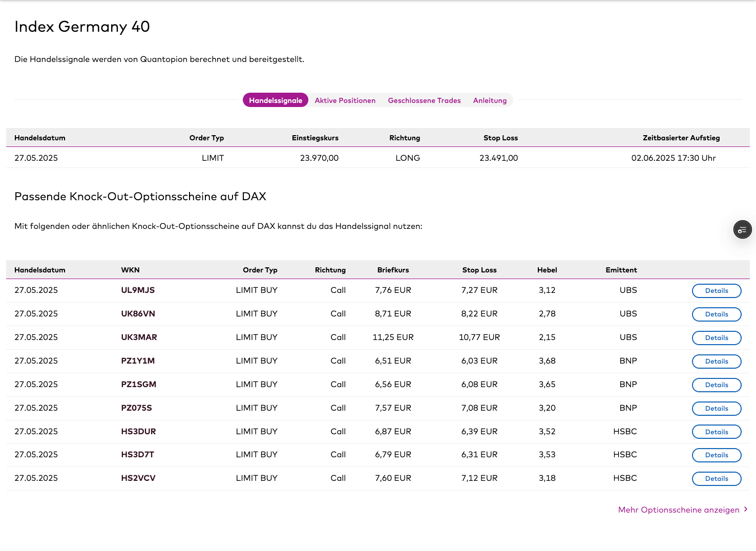Click the Zeitbasierter Aufstieg column header
756x551 pixels.
681,138
